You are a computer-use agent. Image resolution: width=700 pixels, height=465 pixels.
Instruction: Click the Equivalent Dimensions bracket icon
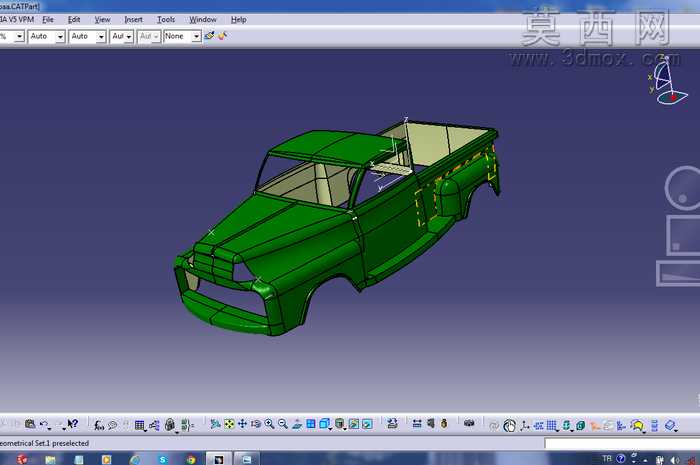click(187, 425)
